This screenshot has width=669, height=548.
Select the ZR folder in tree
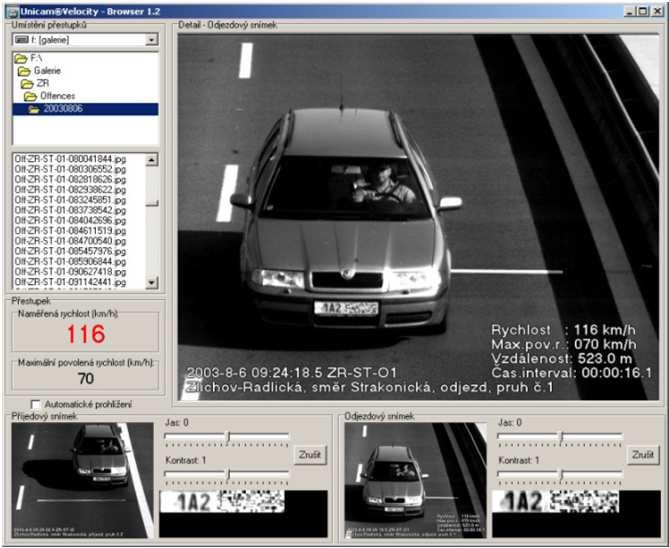35,83
